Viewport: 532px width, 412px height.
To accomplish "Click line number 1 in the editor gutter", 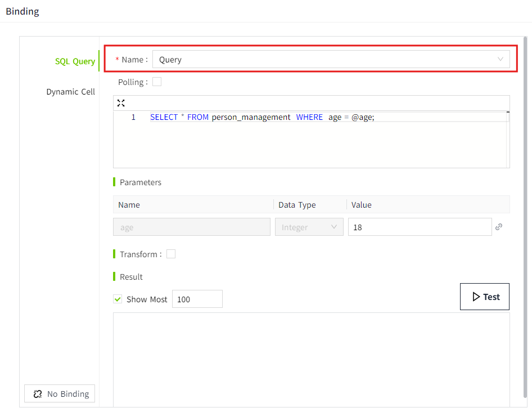I will coord(133,118).
